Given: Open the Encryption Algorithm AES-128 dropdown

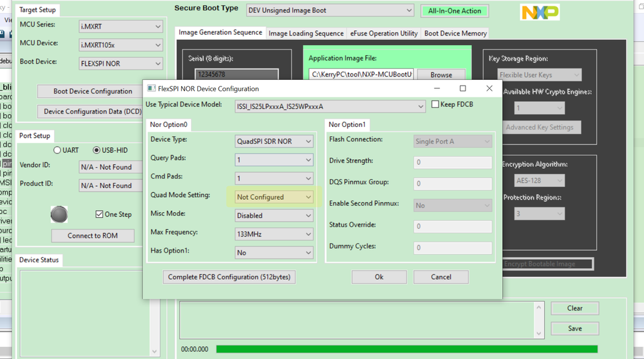Looking at the screenshot, I should 540,180.
